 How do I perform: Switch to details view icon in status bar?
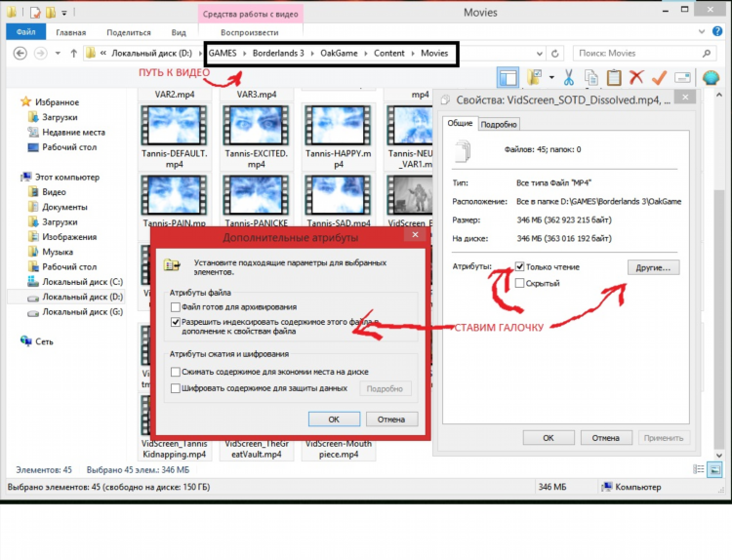(699, 469)
